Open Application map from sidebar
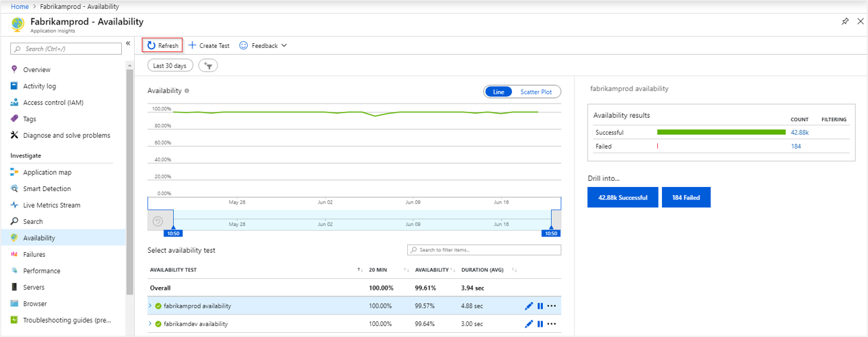This screenshot has height=337, width=868. pyautogui.click(x=47, y=173)
